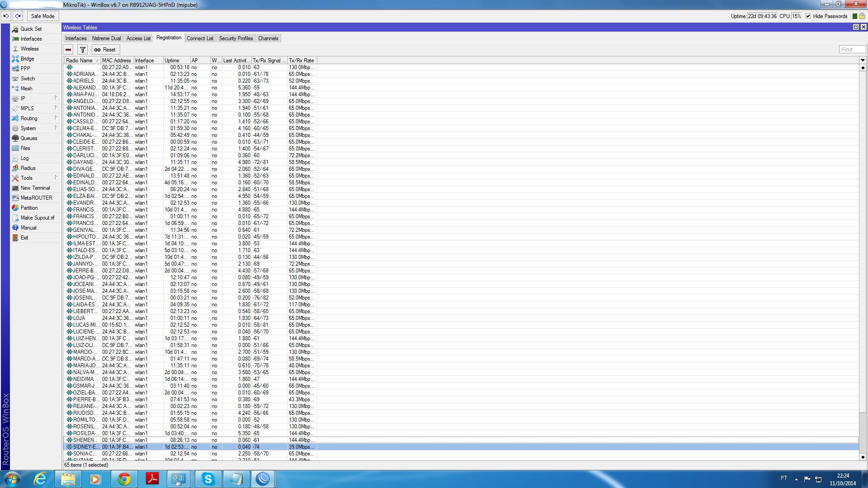Open the Manual help entry

pos(28,228)
